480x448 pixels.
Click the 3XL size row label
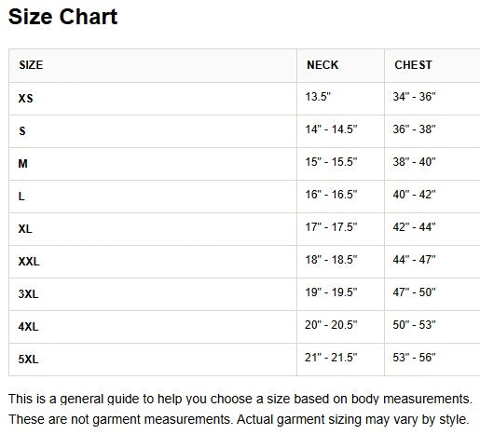(x=28, y=294)
